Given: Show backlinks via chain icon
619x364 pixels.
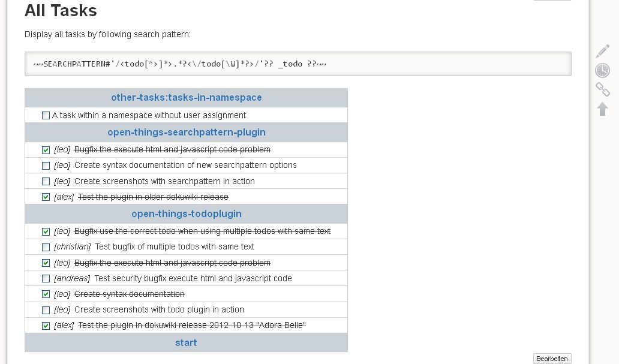Looking at the screenshot, I should pyautogui.click(x=602, y=89).
